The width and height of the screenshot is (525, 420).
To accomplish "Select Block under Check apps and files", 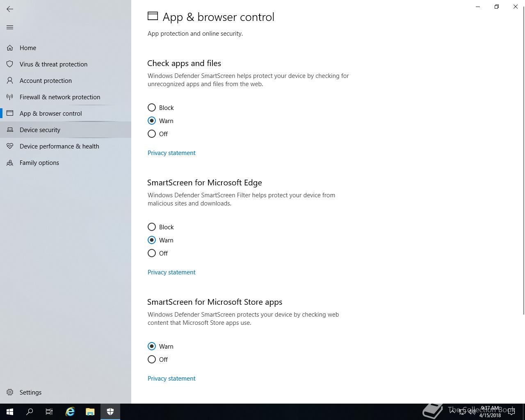I will point(152,107).
